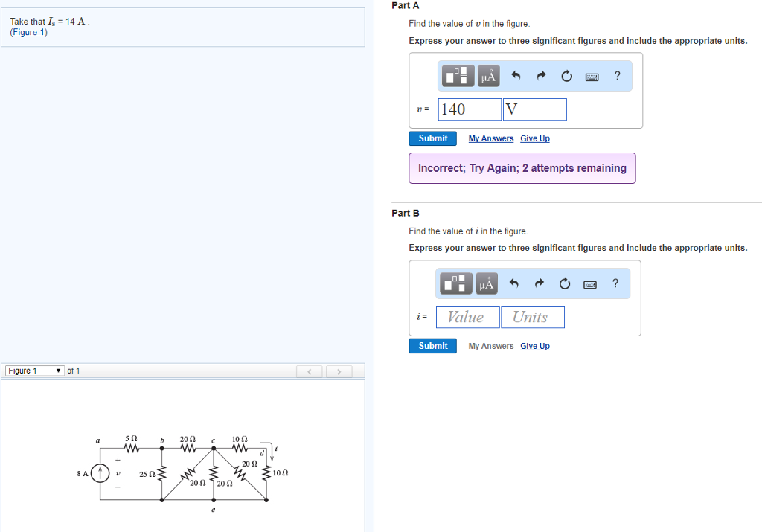Click the v answer input field showing 140
The image size is (762, 532).
click(469, 109)
